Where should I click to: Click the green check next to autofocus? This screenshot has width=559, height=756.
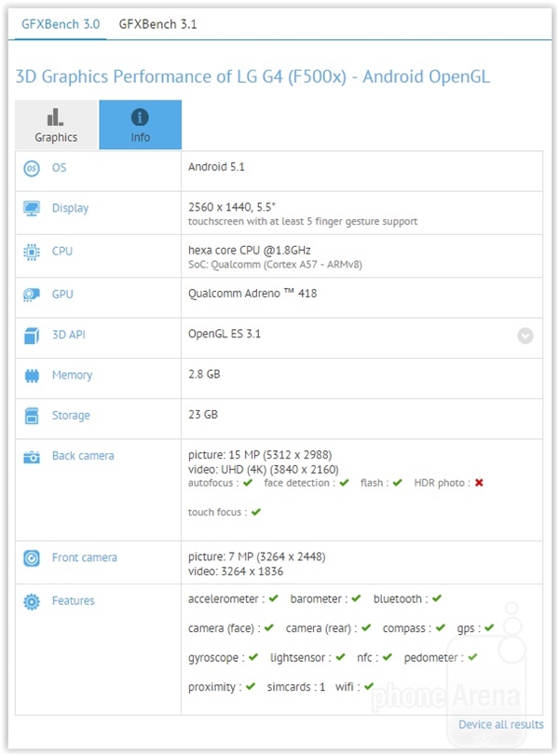click(x=248, y=483)
